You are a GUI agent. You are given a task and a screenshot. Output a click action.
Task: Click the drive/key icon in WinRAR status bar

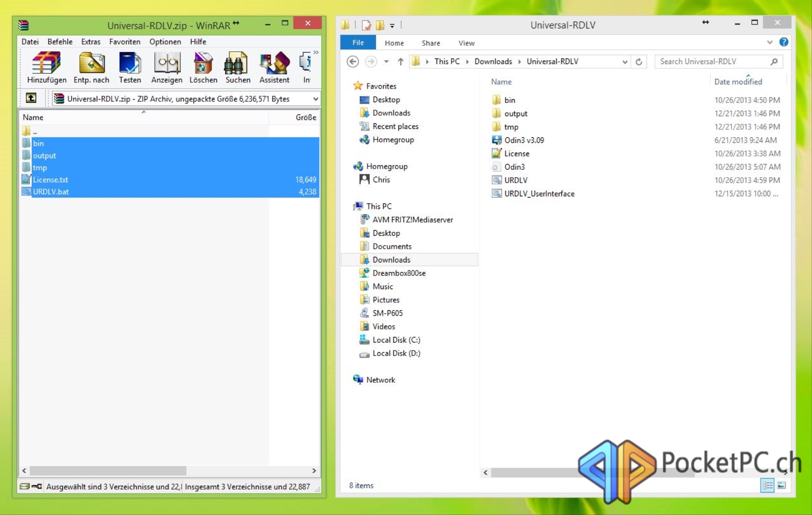point(31,486)
